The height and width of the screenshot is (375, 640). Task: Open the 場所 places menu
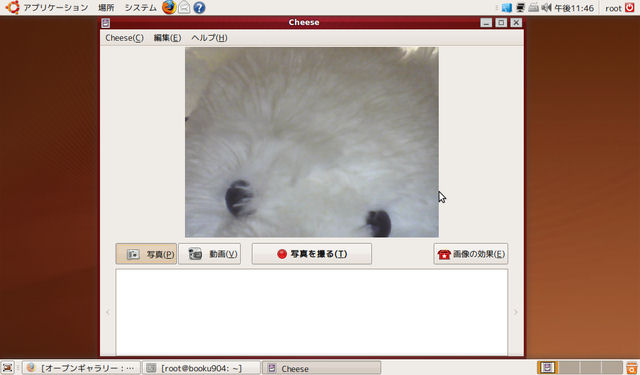tap(106, 7)
